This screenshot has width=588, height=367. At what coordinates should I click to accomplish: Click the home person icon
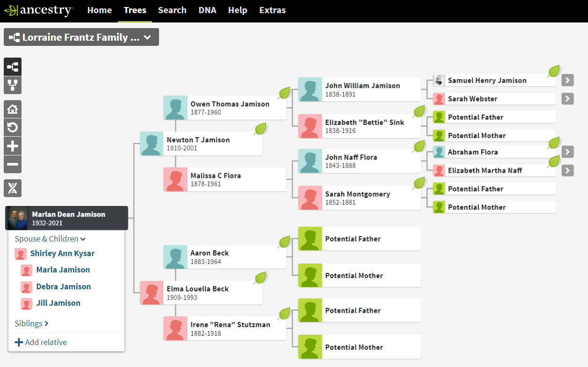tap(13, 109)
